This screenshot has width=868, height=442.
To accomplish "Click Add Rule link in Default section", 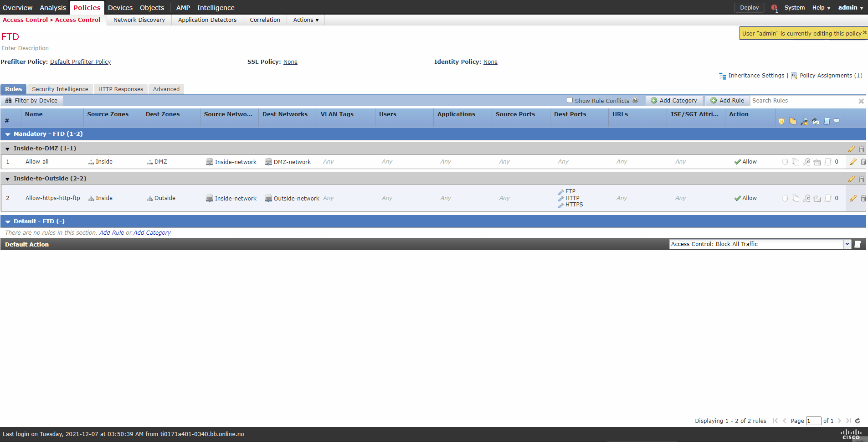I will [x=112, y=233].
